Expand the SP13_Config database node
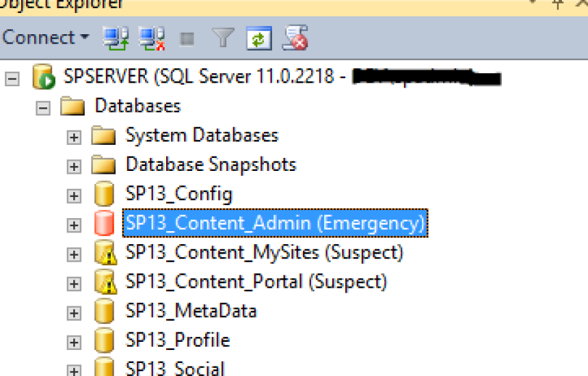This screenshot has height=376, width=588. coord(74,196)
